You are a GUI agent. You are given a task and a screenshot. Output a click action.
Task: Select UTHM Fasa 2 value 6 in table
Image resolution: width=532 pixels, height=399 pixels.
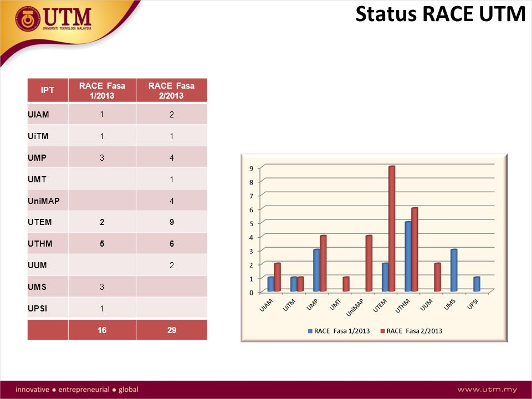click(172, 244)
